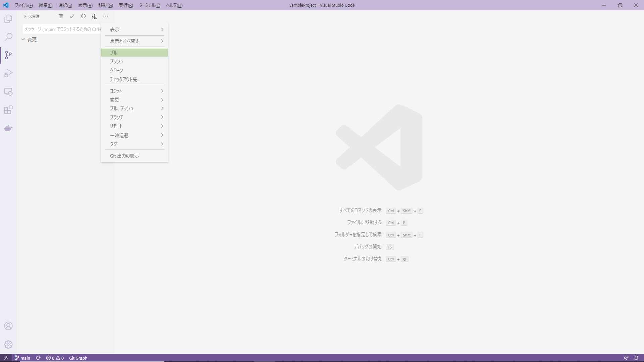Screen dimensions: 644x362
Task: Open Git Graph from status bar
Action: click(78, 358)
